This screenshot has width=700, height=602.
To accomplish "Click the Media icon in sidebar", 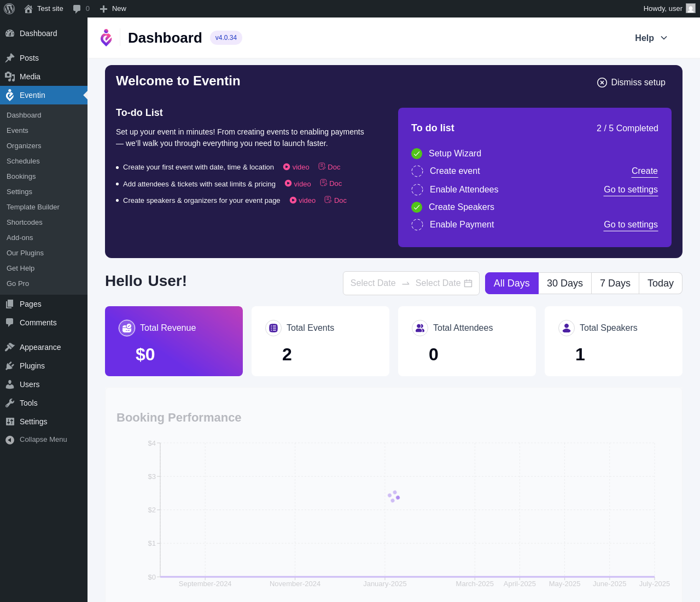I will click(x=10, y=77).
